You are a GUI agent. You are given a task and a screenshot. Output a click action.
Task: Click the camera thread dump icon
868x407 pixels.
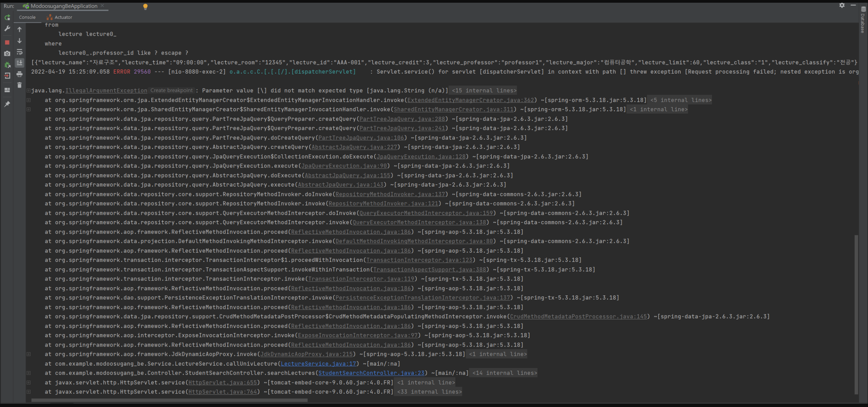point(7,54)
